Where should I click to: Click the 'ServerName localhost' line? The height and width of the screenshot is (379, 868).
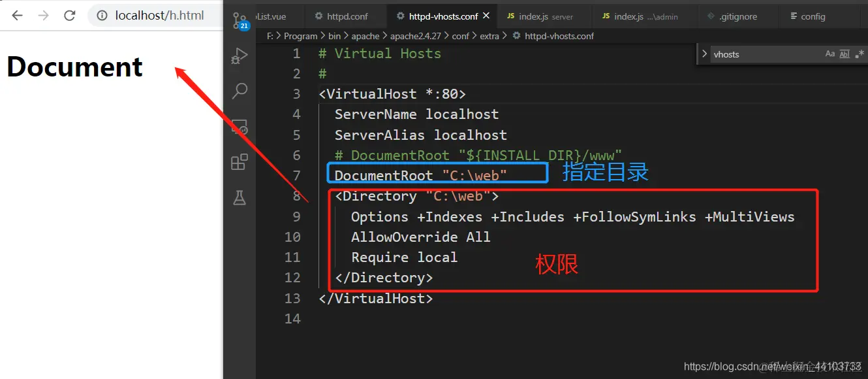[416, 114]
